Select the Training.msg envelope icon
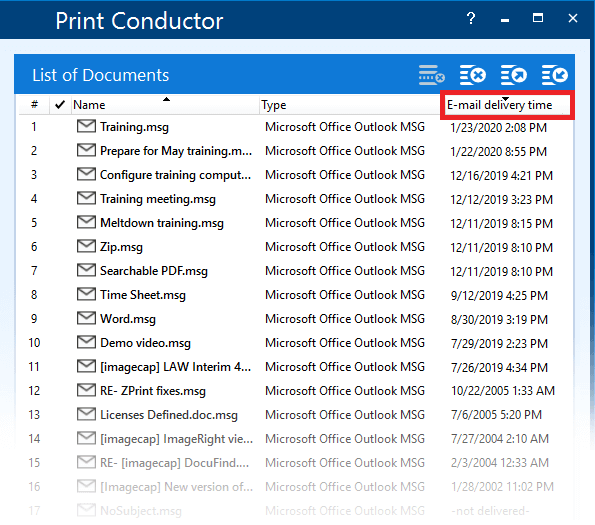595x525 pixels. coord(86,126)
